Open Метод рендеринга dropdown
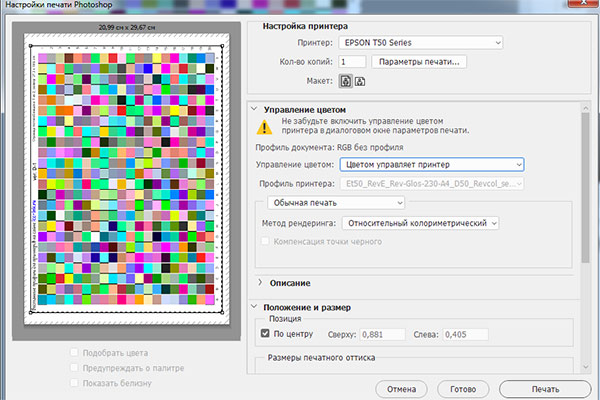The width and height of the screenshot is (600, 400). (420, 223)
